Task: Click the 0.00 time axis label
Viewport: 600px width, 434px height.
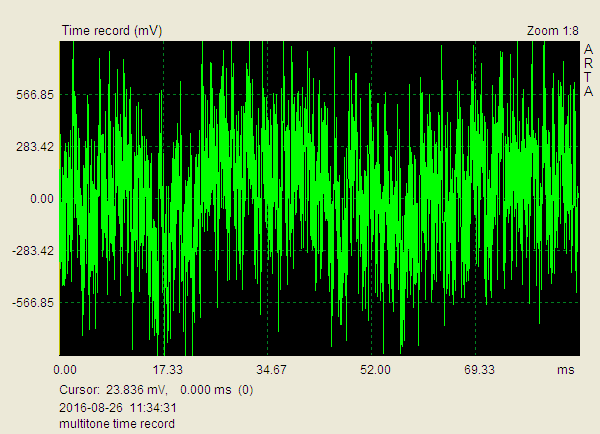Action: tap(65, 370)
